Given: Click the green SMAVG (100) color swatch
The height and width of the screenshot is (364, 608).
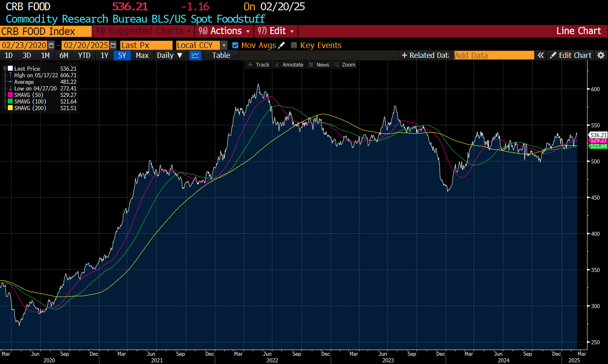Looking at the screenshot, I should click(10, 101).
